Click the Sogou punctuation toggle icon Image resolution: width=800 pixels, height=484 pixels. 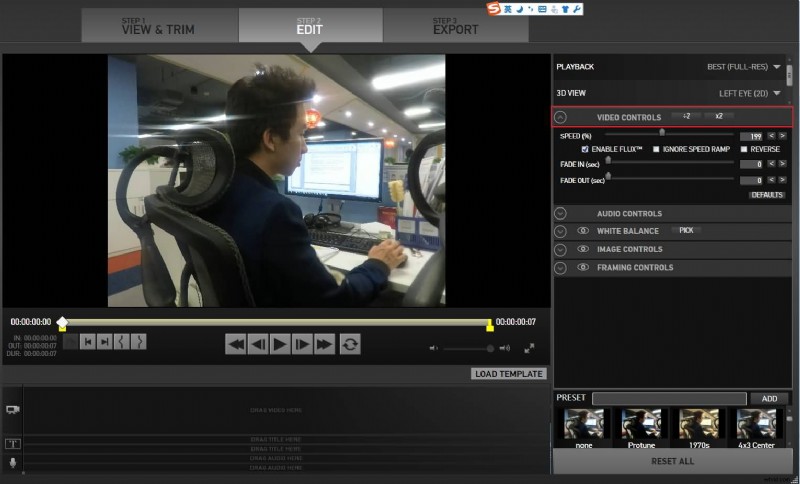[531, 9]
